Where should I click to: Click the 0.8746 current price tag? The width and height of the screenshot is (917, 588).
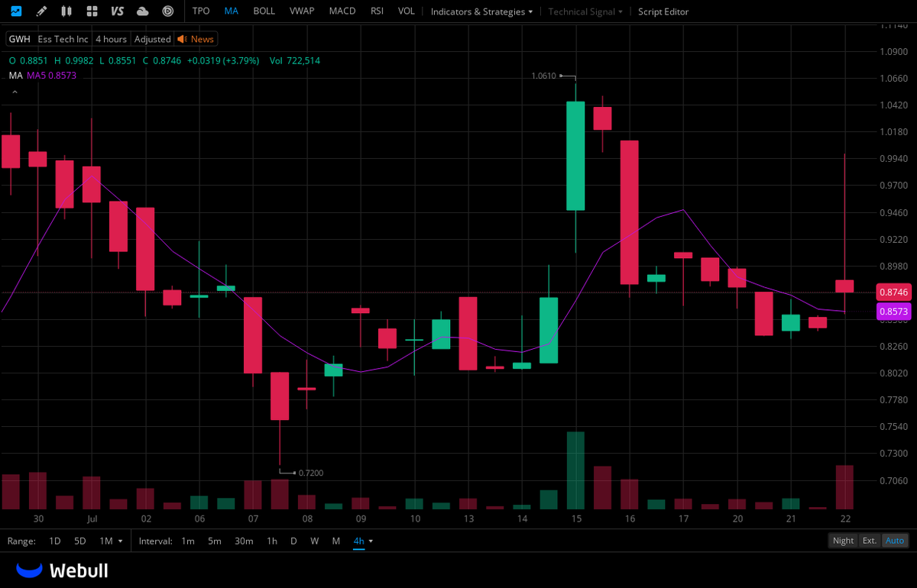pyautogui.click(x=893, y=292)
